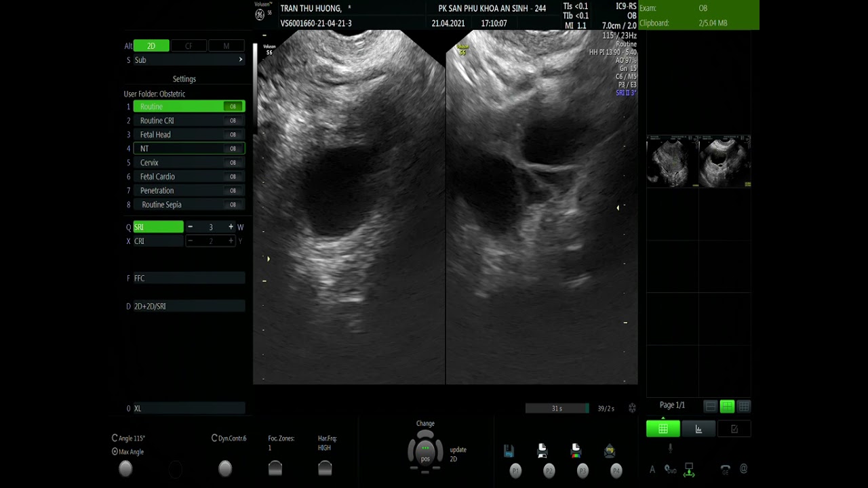Screen dimensions: 868x488
Task: Click the 'User Folder: Obstetric' label
Action: (154, 94)
